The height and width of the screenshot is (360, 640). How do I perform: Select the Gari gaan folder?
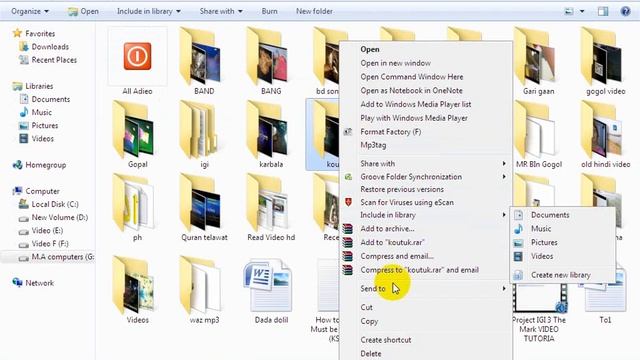tap(539, 61)
